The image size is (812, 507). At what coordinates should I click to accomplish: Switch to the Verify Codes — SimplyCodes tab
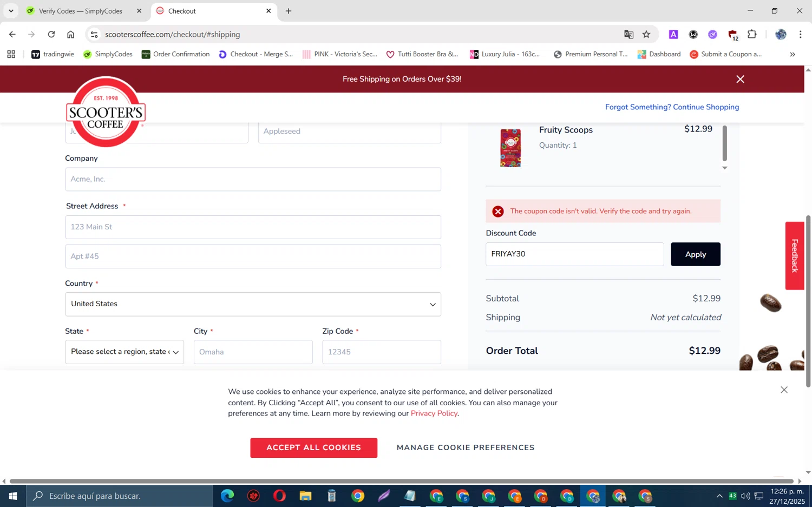pos(80,11)
